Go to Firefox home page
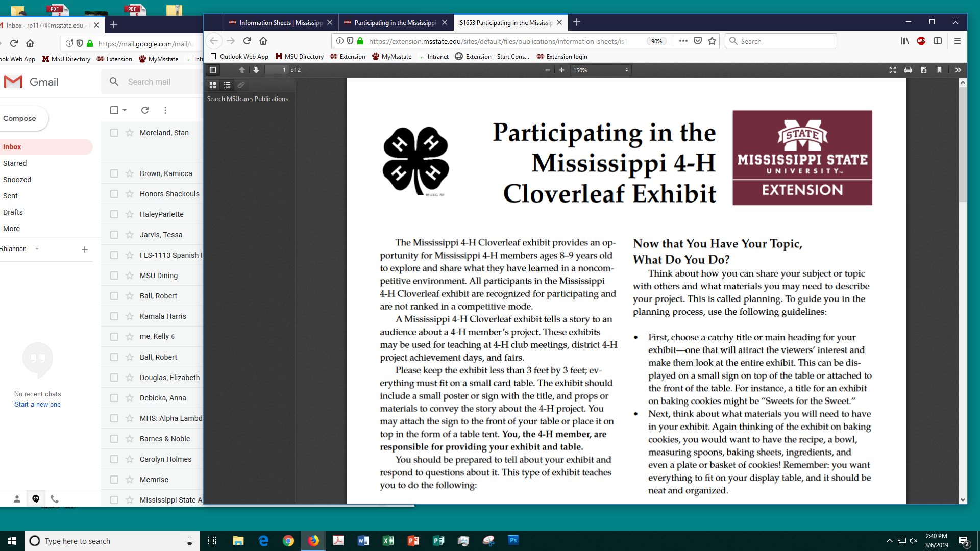Image resolution: width=980 pixels, height=551 pixels. (x=263, y=41)
